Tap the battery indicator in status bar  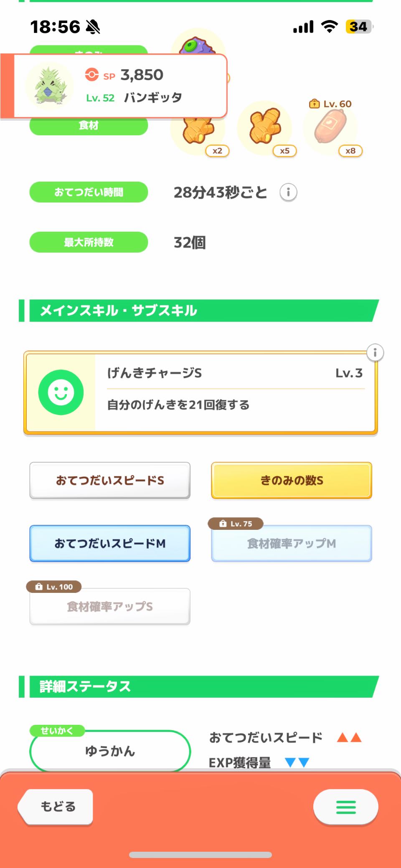(x=358, y=27)
